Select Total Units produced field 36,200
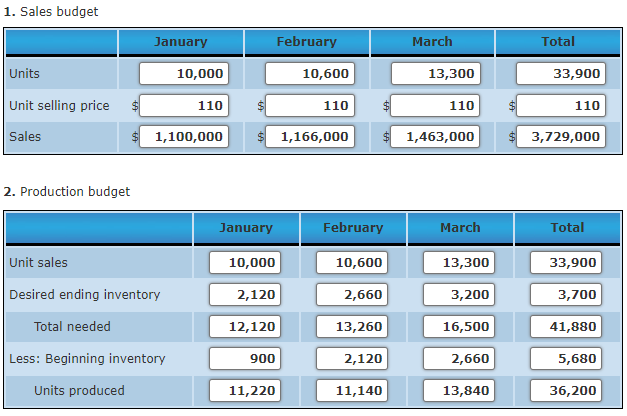Screen dimensions: 627x416 click(x=566, y=390)
